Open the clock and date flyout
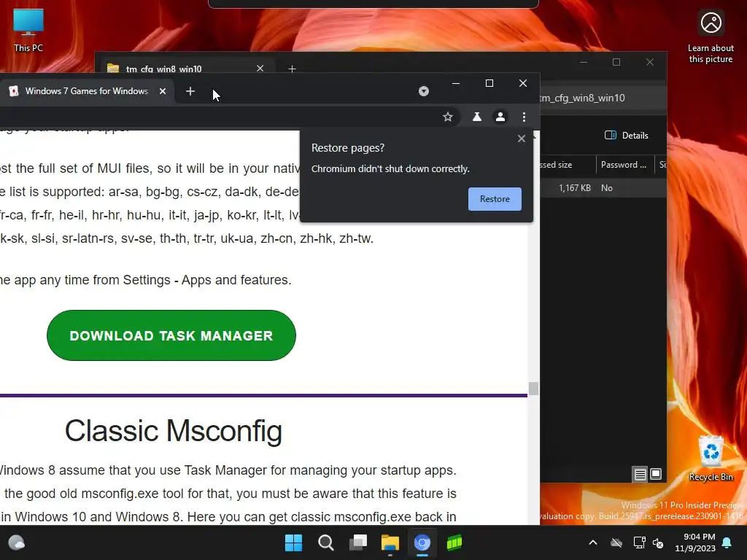Image resolution: width=747 pixels, height=560 pixels. tap(695, 542)
